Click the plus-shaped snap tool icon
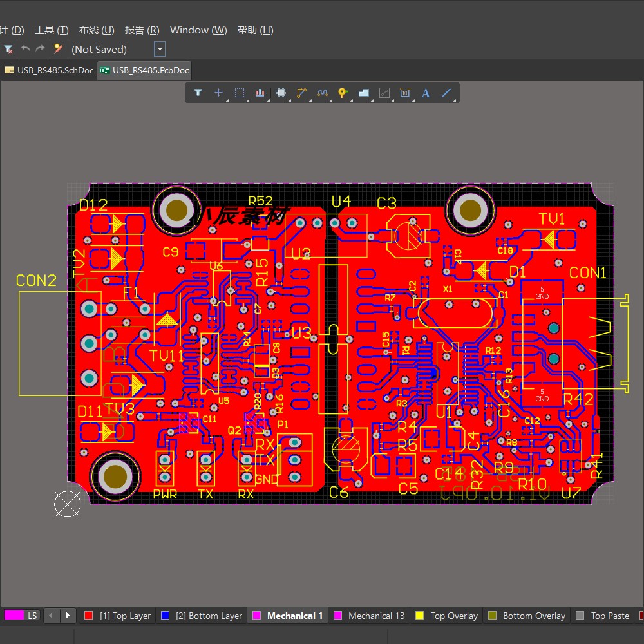644x644 pixels. pyautogui.click(x=218, y=93)
